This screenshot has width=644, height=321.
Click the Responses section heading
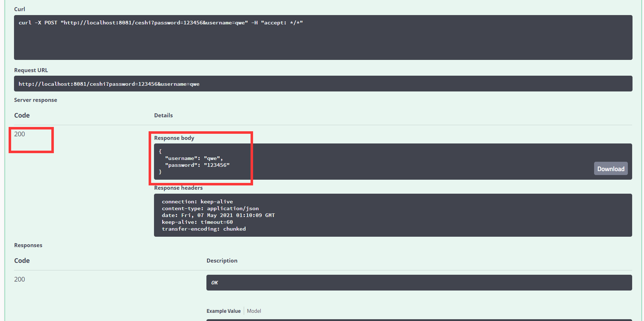pos(28,245)
